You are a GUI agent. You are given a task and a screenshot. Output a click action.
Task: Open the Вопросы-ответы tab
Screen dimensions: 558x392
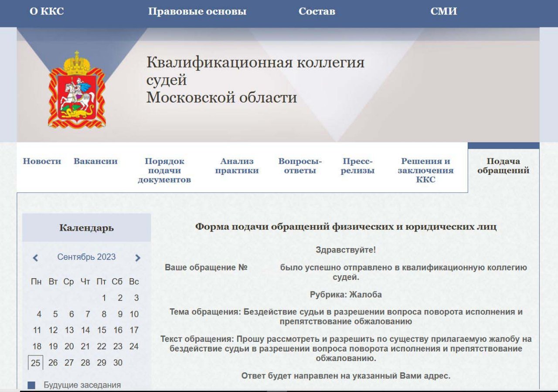tap(300, 166)
